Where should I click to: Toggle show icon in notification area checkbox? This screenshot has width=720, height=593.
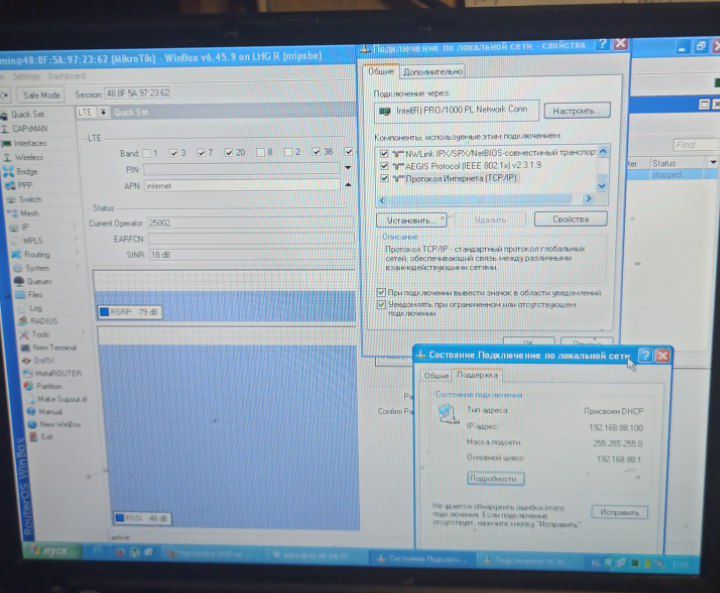(x=381, y=292)
